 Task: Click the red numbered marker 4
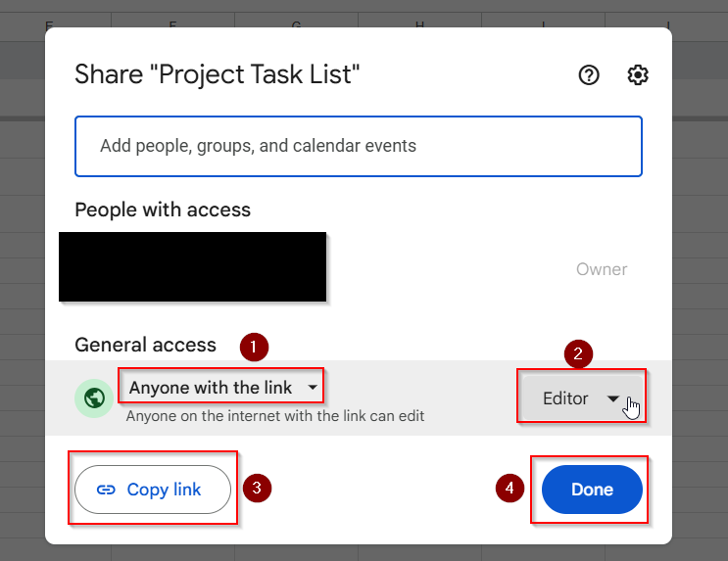tap(510, 488)
